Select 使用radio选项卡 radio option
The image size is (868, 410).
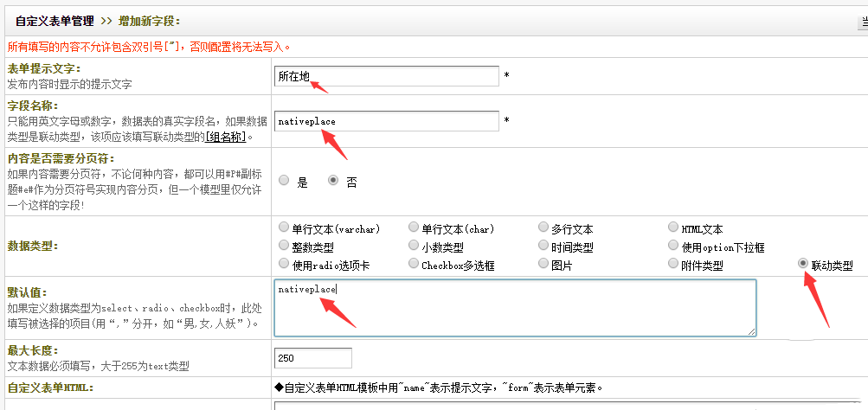(x=284, y=264)
